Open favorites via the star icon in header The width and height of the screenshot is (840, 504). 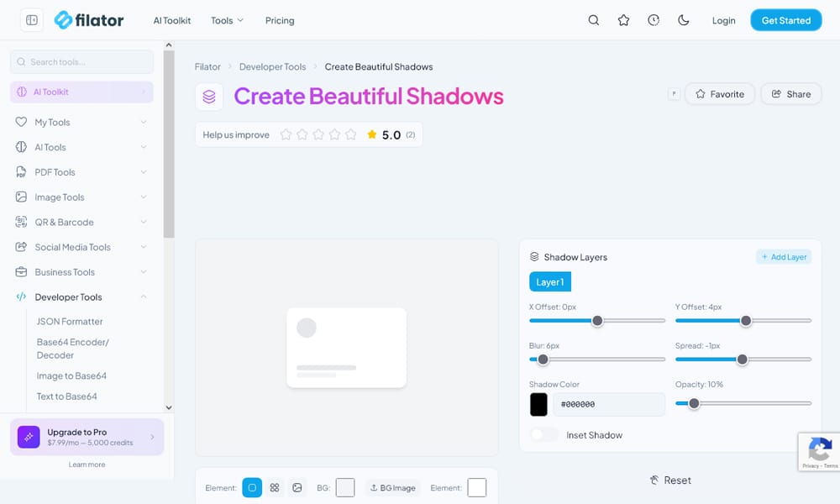click(623, 20)
